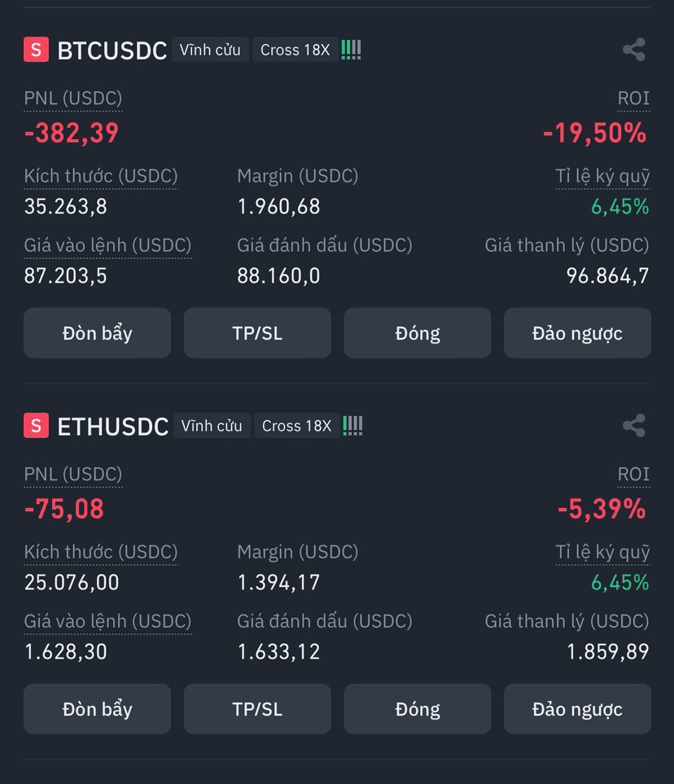Close BTCUSDC position with Đóng

(418, 333)
